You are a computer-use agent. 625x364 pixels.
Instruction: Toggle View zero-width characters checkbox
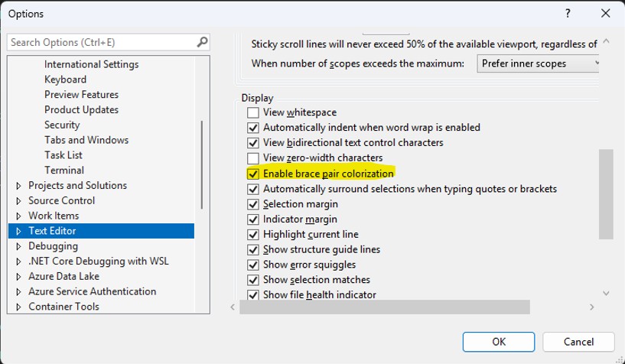tap(253, 158)
